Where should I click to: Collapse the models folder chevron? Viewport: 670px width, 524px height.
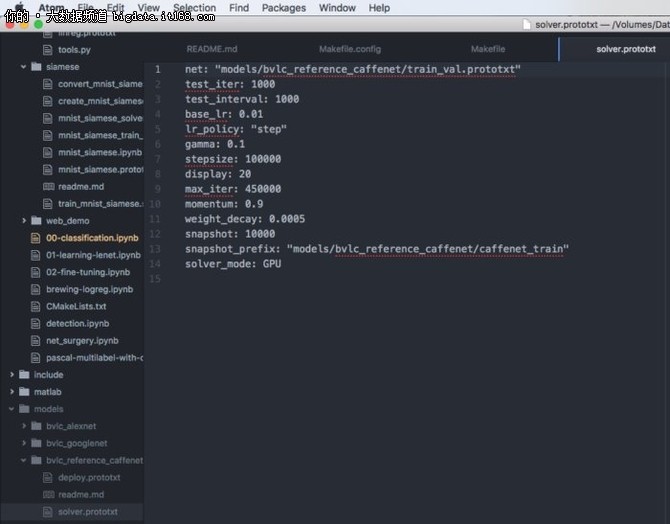point(12,409)
